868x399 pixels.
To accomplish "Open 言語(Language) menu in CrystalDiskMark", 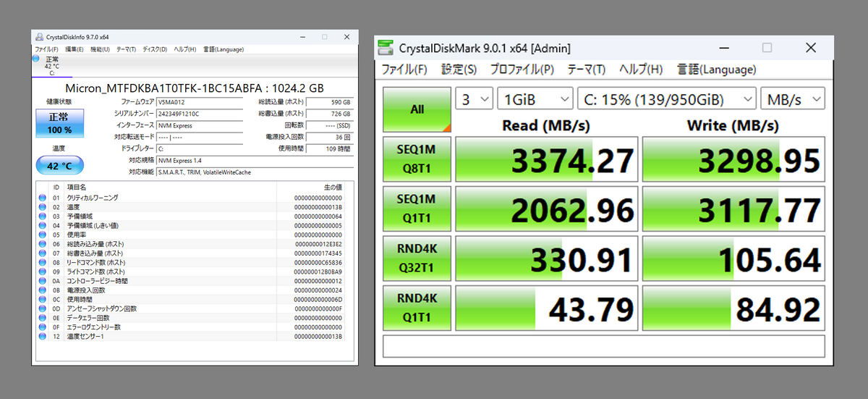I will [x=716, y=70].
